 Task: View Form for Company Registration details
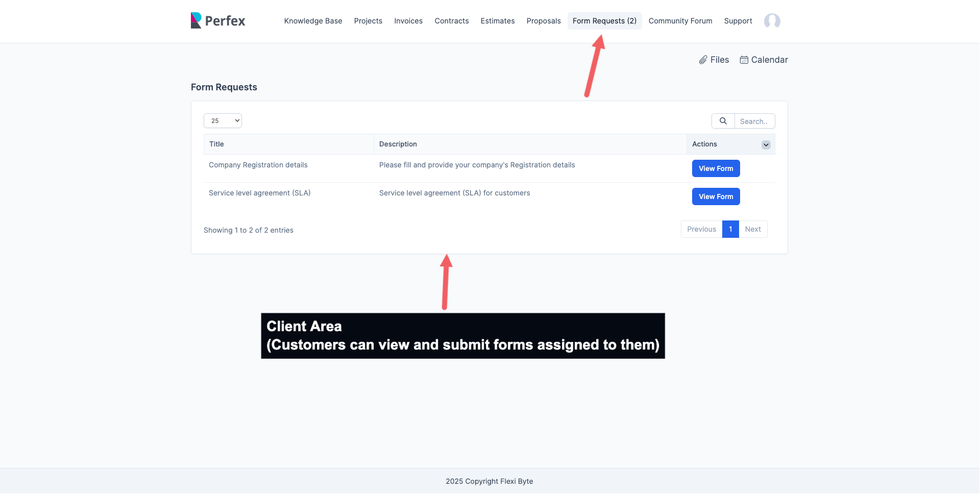tap(716, 168)
